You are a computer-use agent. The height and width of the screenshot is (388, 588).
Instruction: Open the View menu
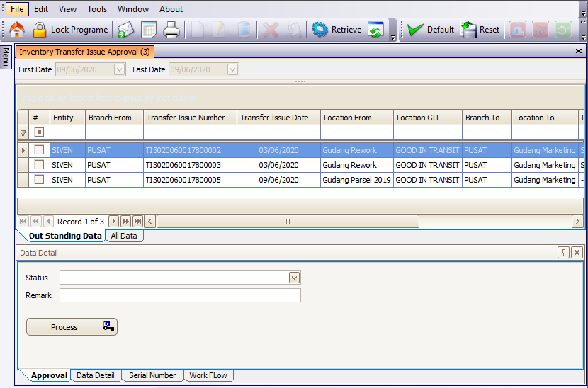(x=67, y=9)
